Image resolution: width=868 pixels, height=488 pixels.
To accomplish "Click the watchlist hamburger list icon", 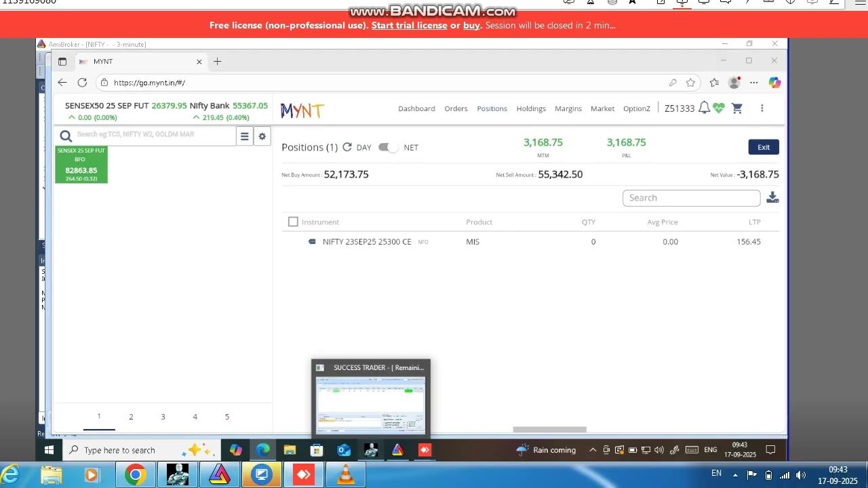I will (245, 136).
